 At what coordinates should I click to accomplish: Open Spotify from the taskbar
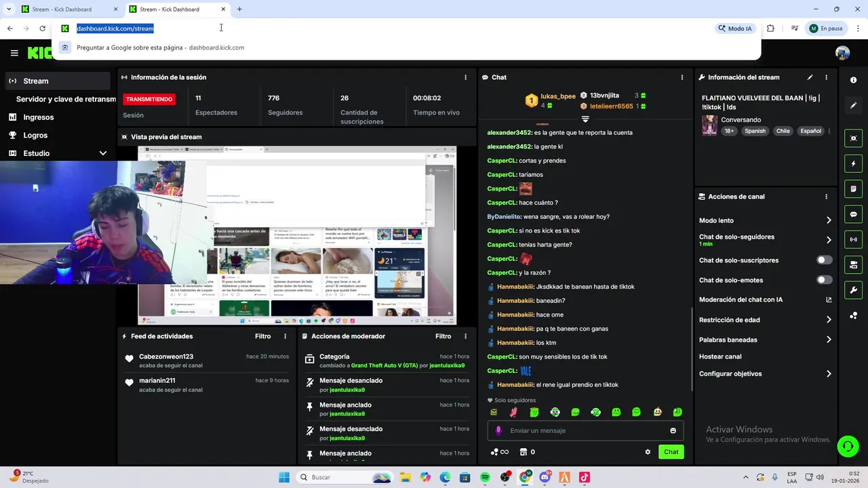(x=485, y=477)
